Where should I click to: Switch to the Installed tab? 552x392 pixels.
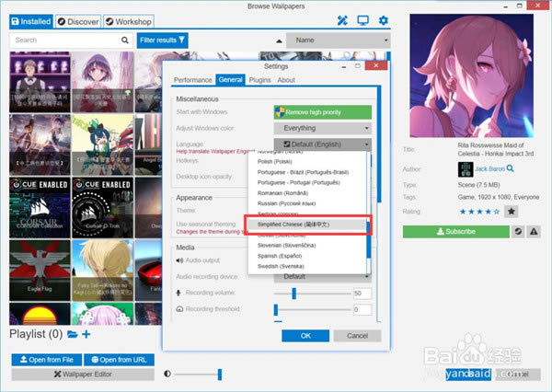(x=31, y=21)
